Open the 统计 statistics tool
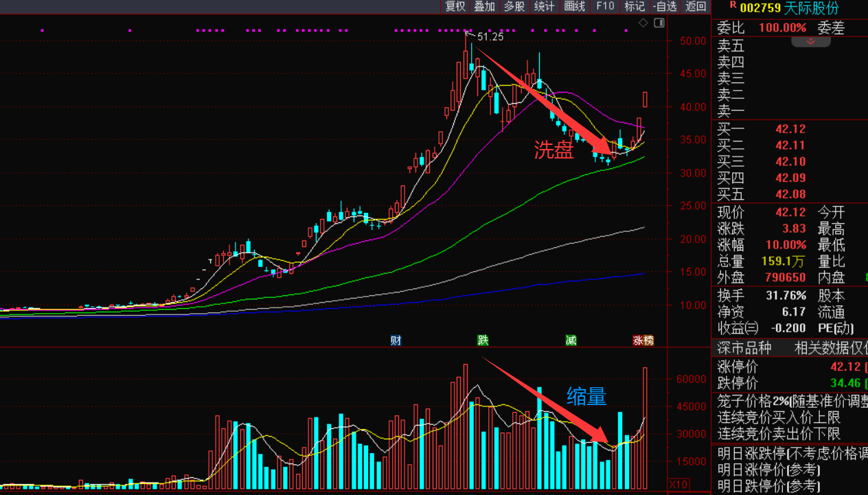Image resolution: width=868 pixels, height=495 pixels. tap(545, 6)
